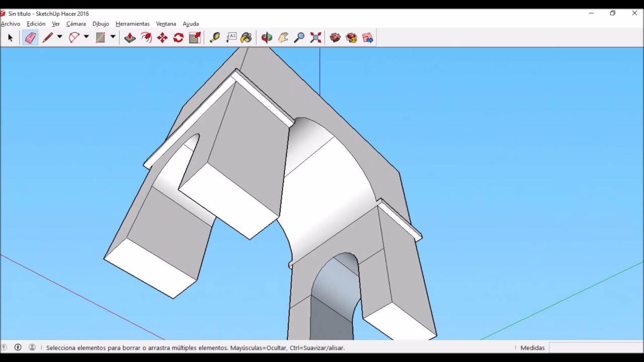644x362 pixels.
Task: Select the Rectangle shape tool
Action: tap(101, 38)
